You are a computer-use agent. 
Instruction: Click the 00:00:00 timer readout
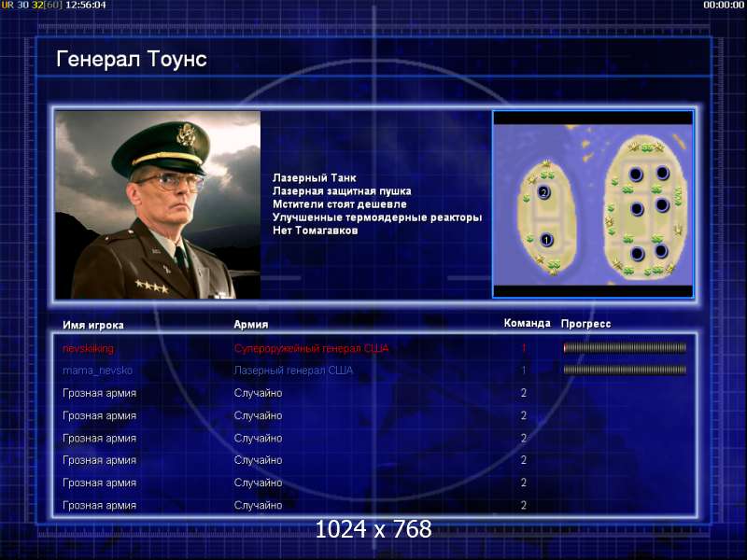[x=725, y=6]
